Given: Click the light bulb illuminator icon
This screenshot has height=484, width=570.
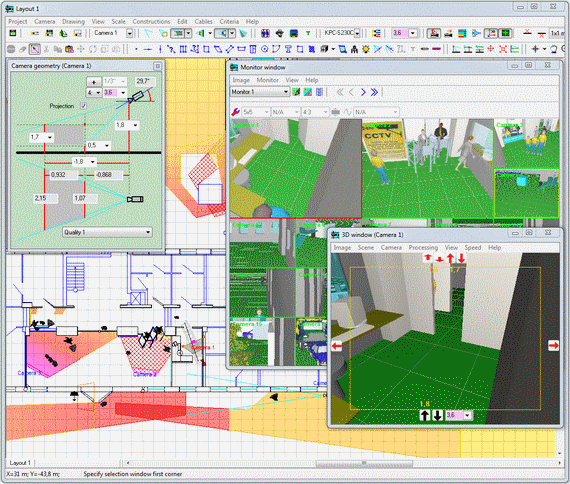Looking at the screenshot, I should pos(366,49).
